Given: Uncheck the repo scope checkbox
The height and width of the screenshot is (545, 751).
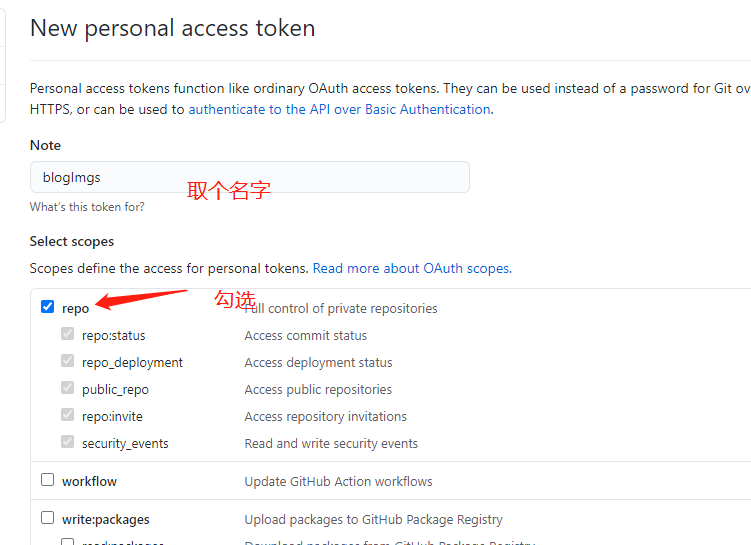Looking at the screenshot, I should (x=47, y=307).
